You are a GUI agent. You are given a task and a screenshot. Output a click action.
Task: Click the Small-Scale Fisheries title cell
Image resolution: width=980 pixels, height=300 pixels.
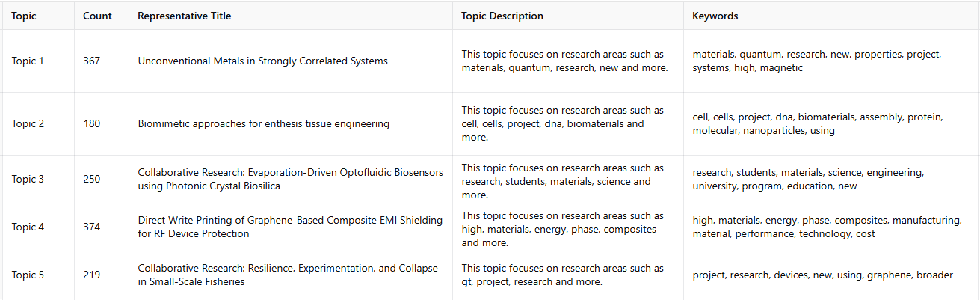pos(288,275)
